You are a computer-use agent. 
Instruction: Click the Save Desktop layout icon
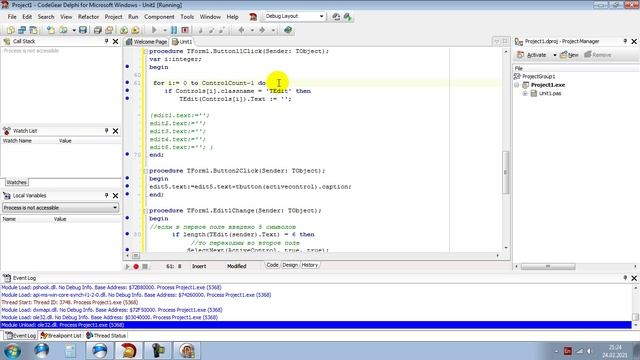336,17
